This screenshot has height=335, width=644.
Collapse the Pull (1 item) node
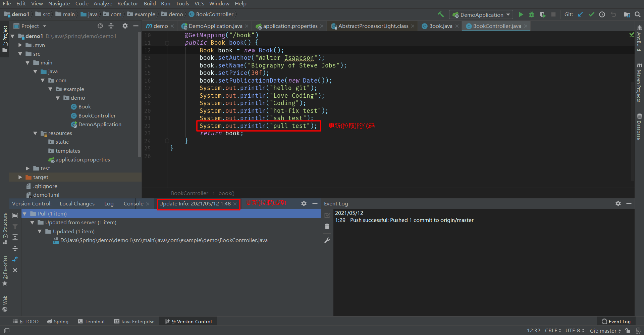click(24, 213)
